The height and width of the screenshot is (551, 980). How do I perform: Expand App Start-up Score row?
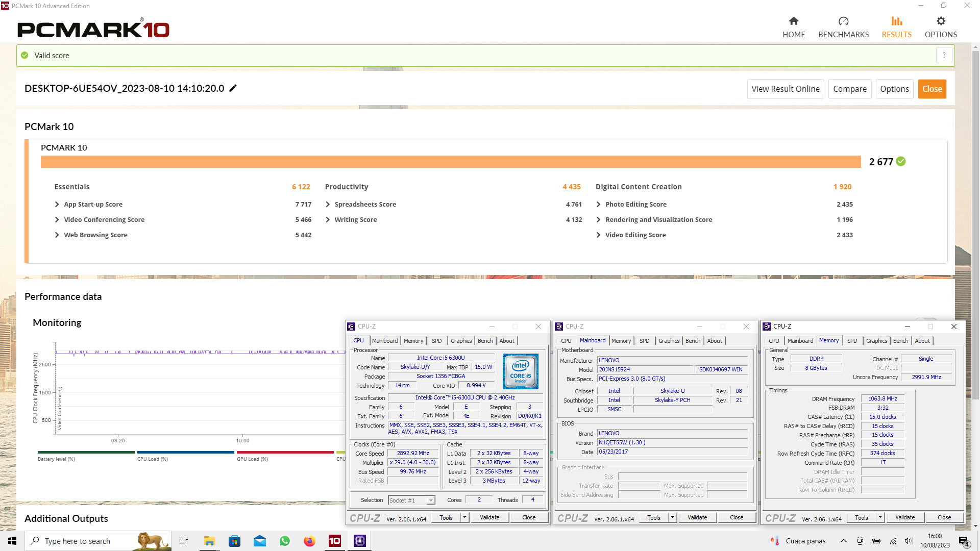pos(57,204)
